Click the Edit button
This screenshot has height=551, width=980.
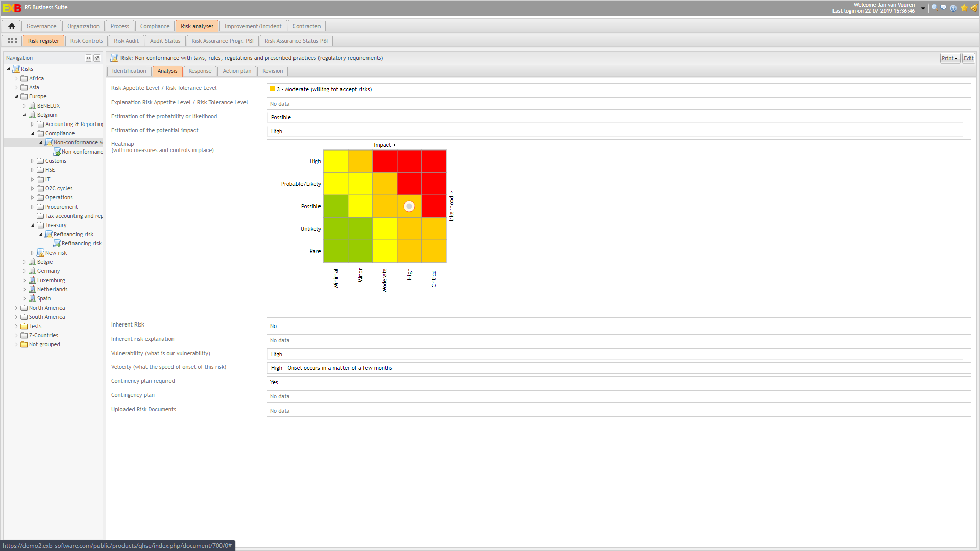pos(968,58)
